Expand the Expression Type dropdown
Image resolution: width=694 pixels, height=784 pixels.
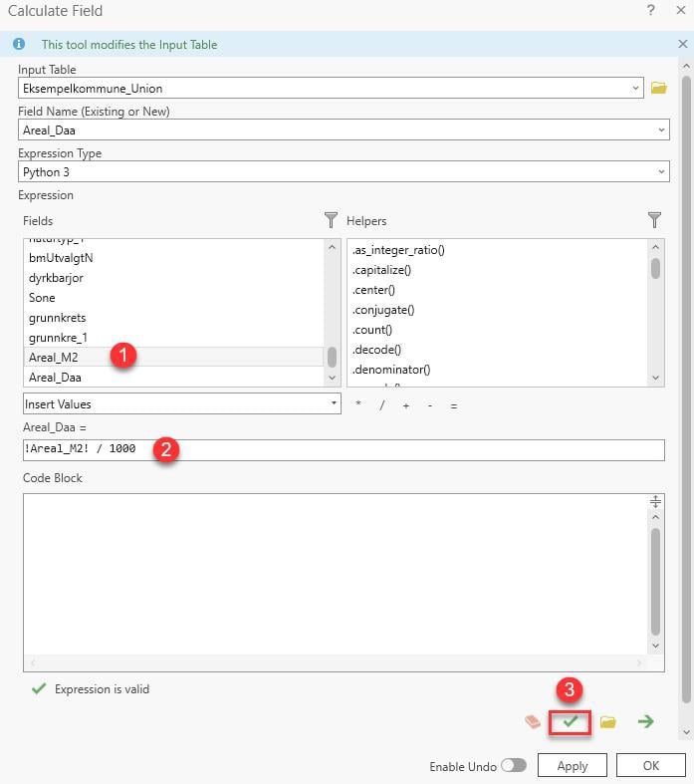(662, 171)
